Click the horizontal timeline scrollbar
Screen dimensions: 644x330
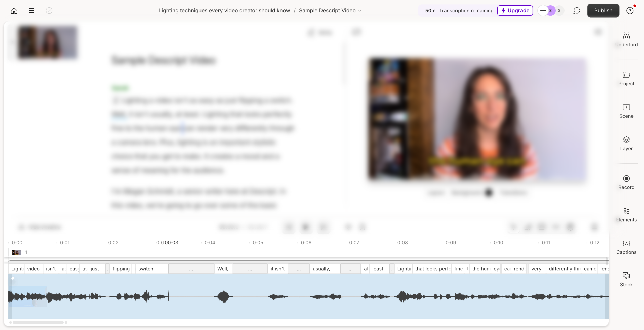pyautogui.click(x=38, y=322)
